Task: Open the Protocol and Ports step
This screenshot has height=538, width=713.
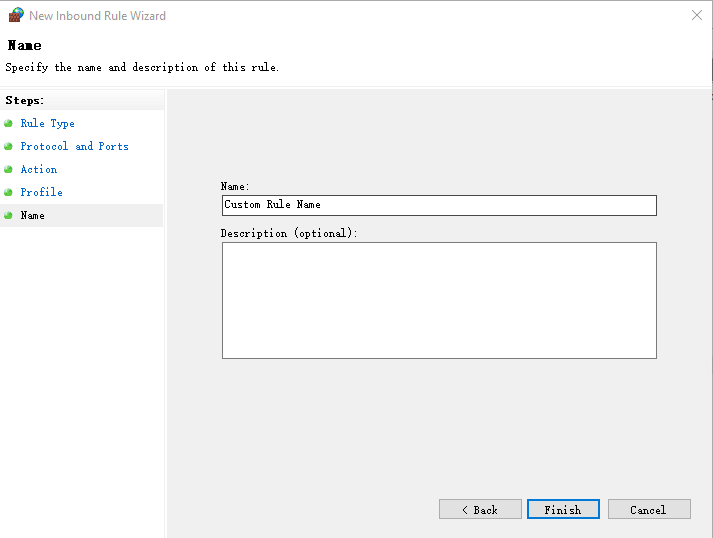Action: pos(74,147)
